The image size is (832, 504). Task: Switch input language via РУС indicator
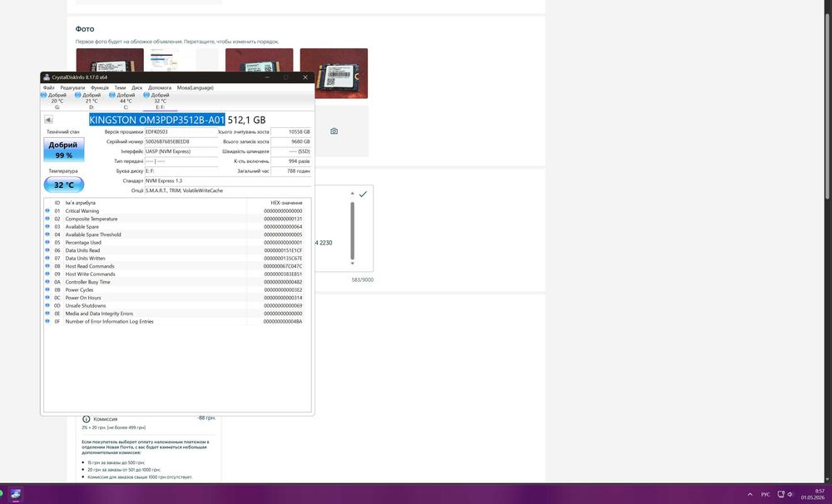point(765,495)
